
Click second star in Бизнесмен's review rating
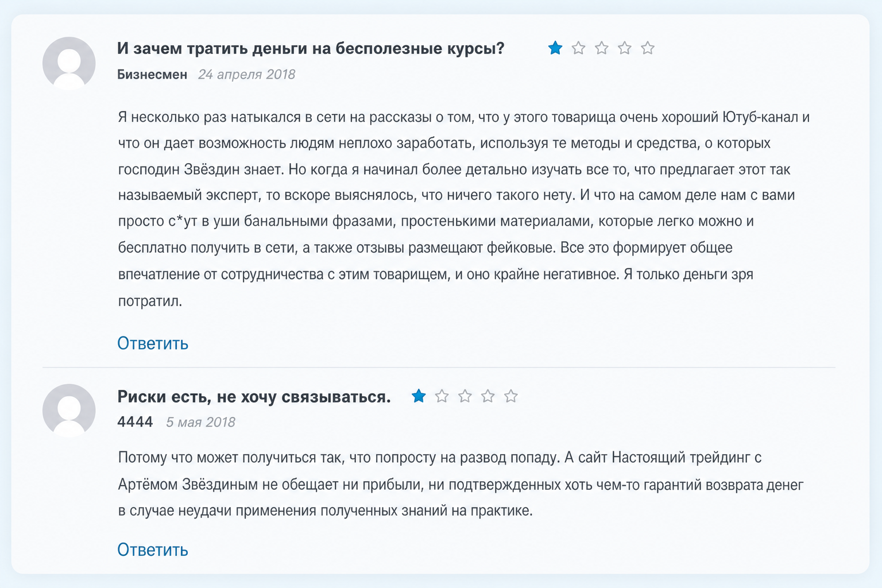point(578,48)
